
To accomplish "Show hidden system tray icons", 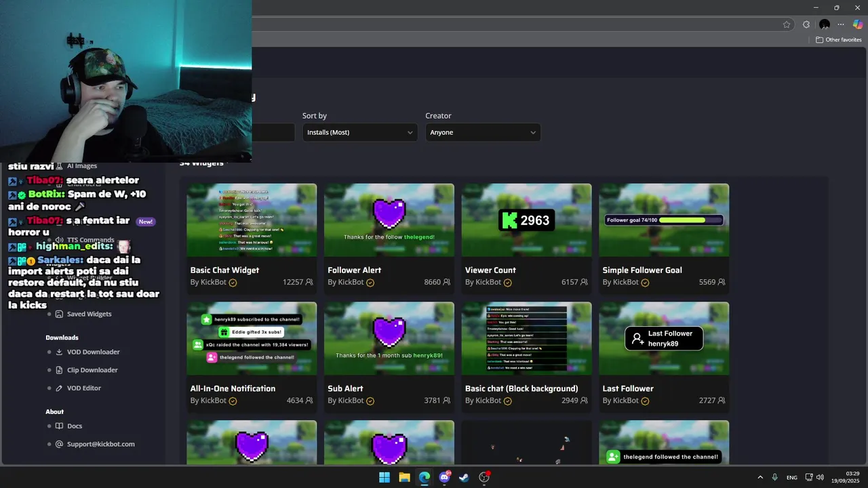I will click(760, 477).
